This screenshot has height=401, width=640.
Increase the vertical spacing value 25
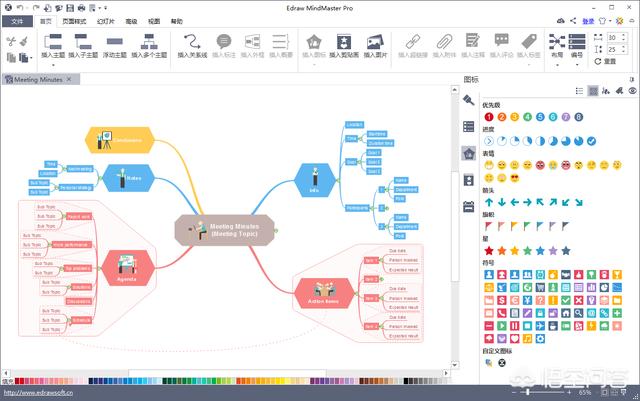coord(624,47)
